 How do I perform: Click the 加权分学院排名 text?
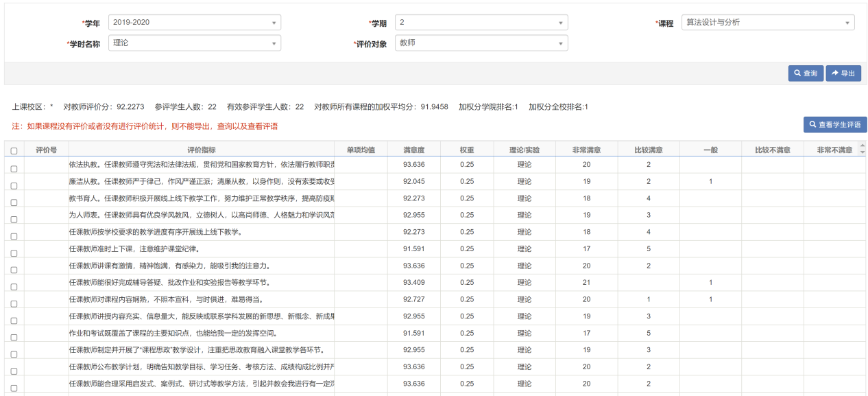[x=489, y=107]
